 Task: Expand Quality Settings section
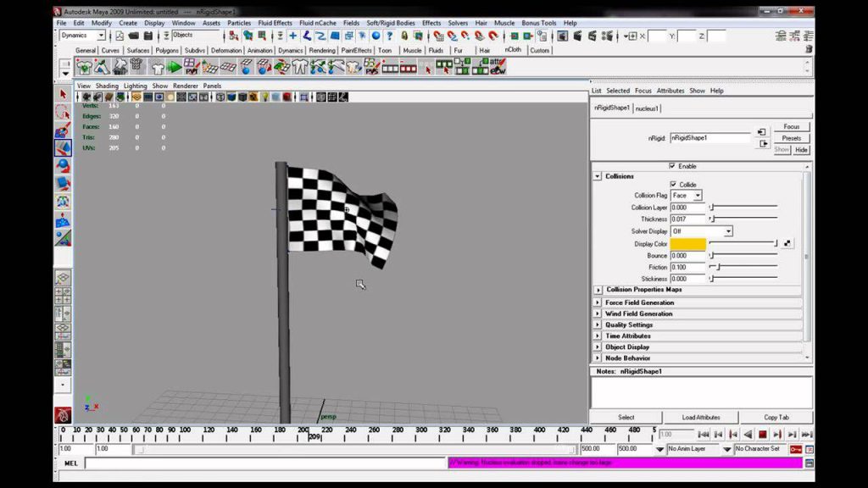tap(598, 324)
